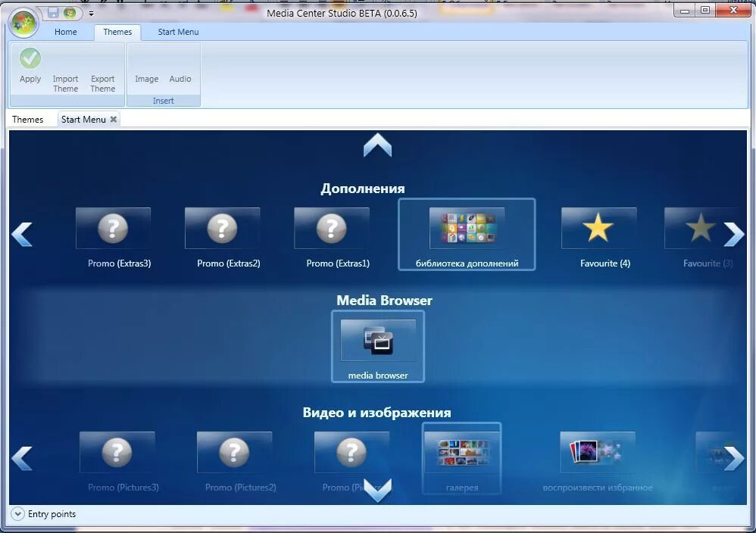
Task: Select the библиотека дополнений tile
Action: [x=467, y=234]
